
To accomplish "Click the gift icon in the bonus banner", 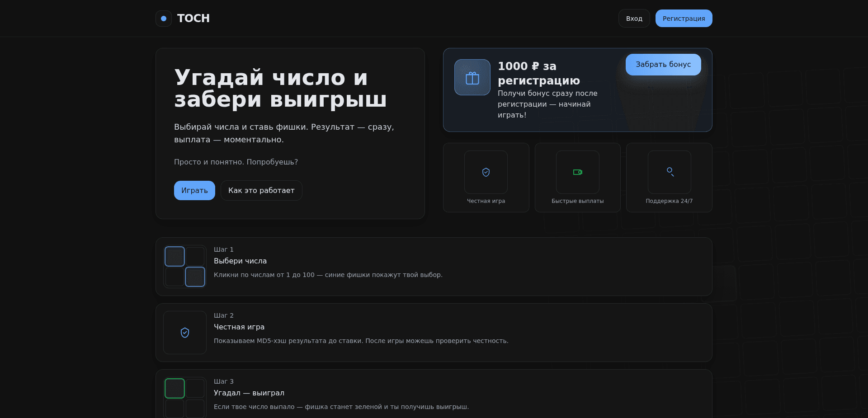I will pos(472,77).
